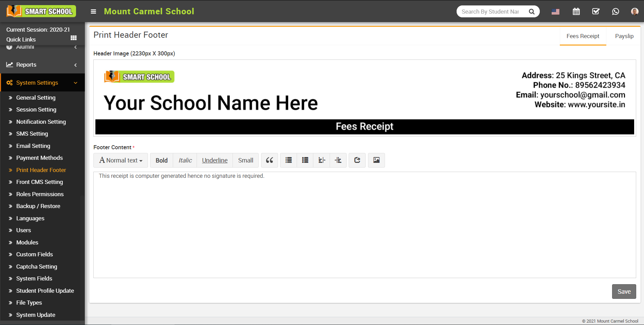The image size is (644, 325).
Task: Switch to the Payslip tab
Action: (x=624, y=36)
